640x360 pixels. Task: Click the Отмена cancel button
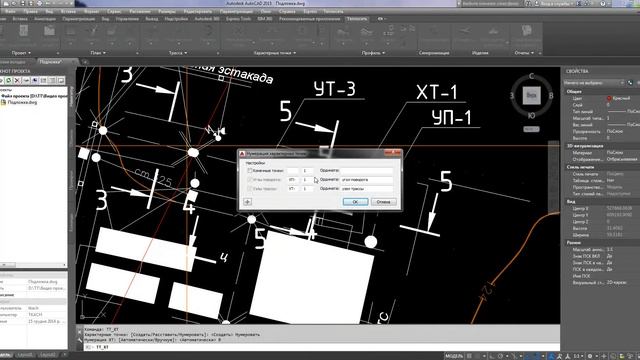tap(383, 202)
